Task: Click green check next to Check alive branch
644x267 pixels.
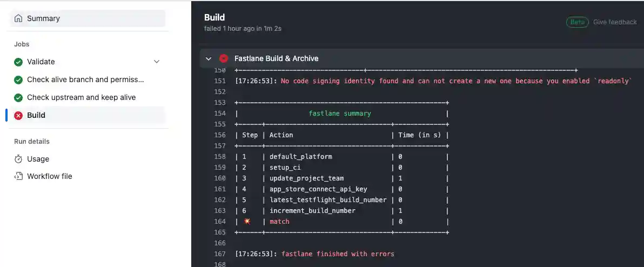Action: point(18,79)
